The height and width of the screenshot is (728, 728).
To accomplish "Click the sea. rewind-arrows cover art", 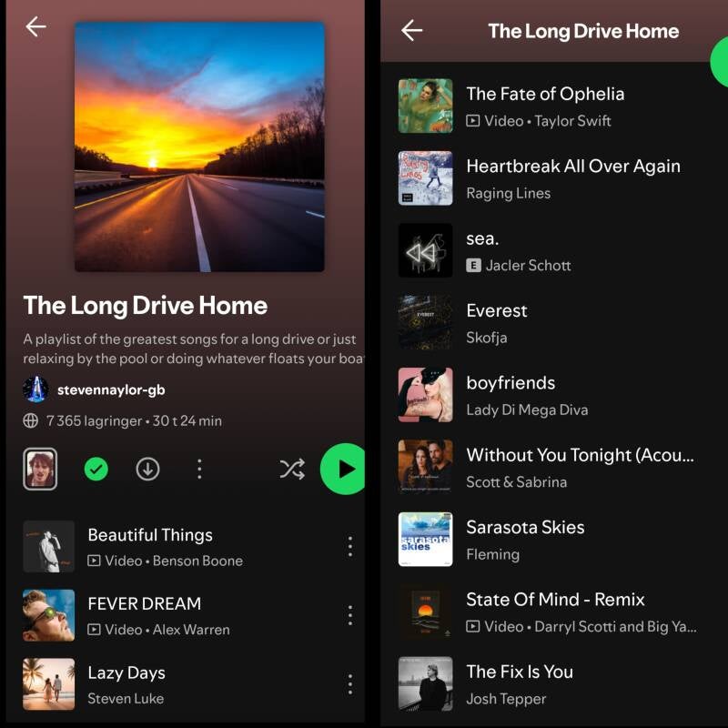I will pos(425,250).
